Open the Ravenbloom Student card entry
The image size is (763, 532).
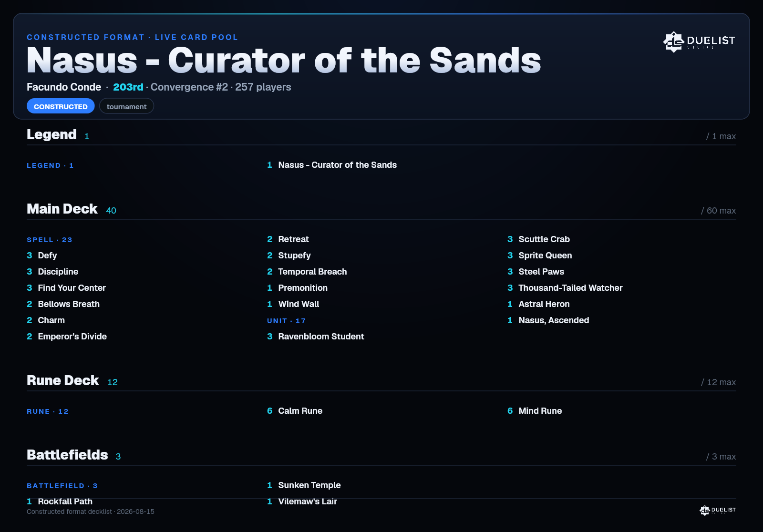(x=316, y=337)
